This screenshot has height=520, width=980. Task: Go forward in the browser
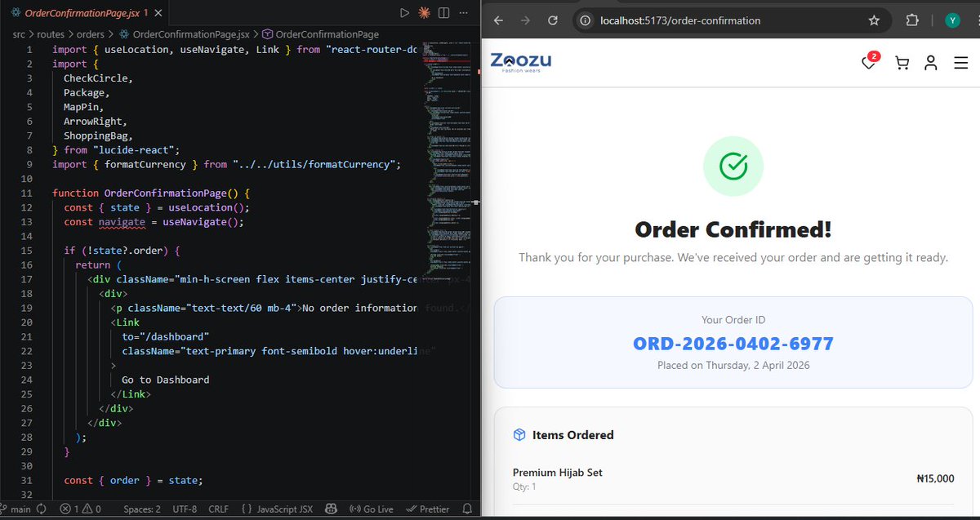coord(525,20)
